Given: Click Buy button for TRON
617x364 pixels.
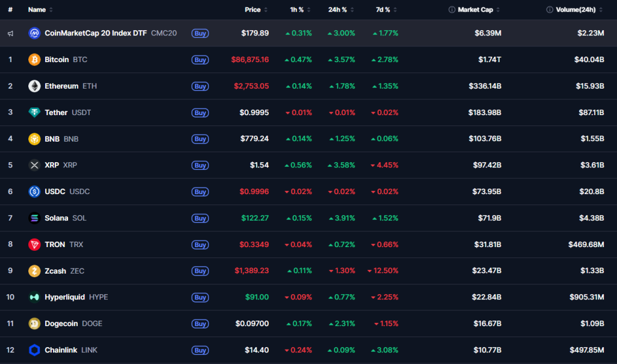Looking at the screenshot, I should tap(200, 244).
